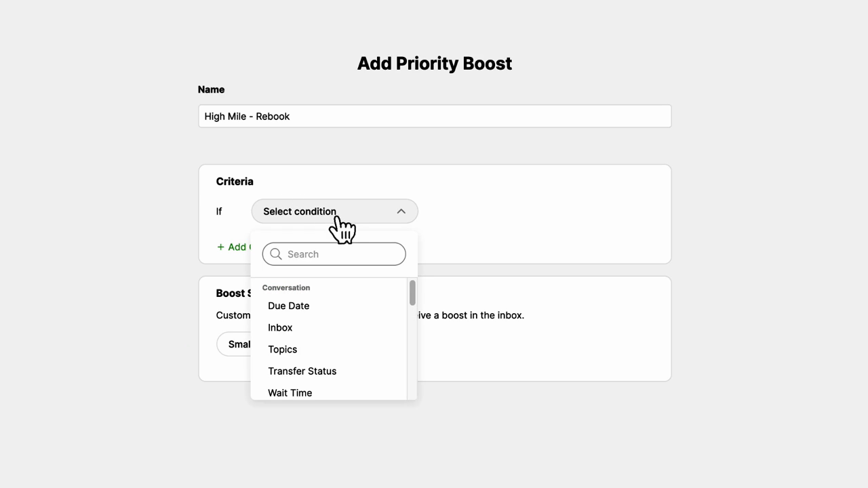Click the upward chevron on condition selector

point(401,211)
